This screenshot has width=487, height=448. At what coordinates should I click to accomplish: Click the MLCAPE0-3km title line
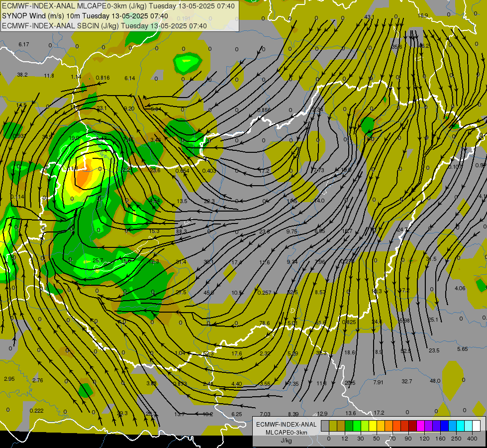[x=118, y=6]
